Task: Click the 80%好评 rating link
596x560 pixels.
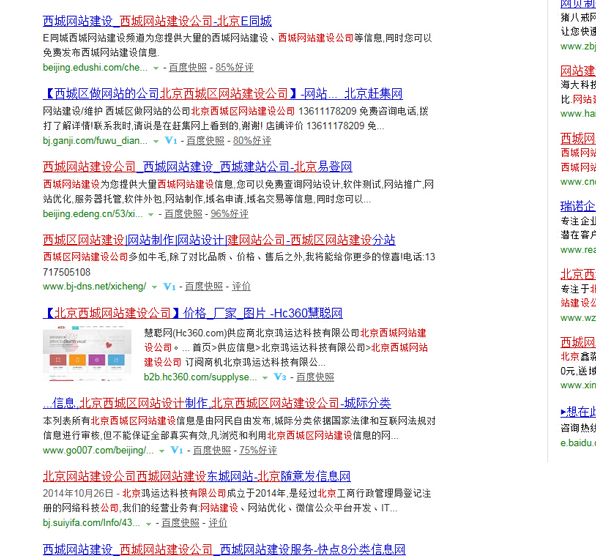Action: (252, 141)
